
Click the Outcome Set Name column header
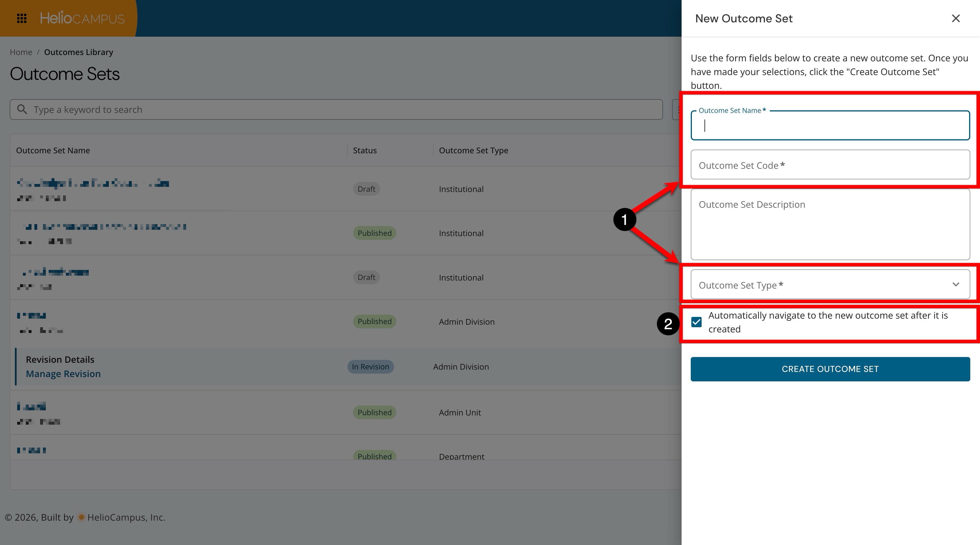[x=53, y=150]
